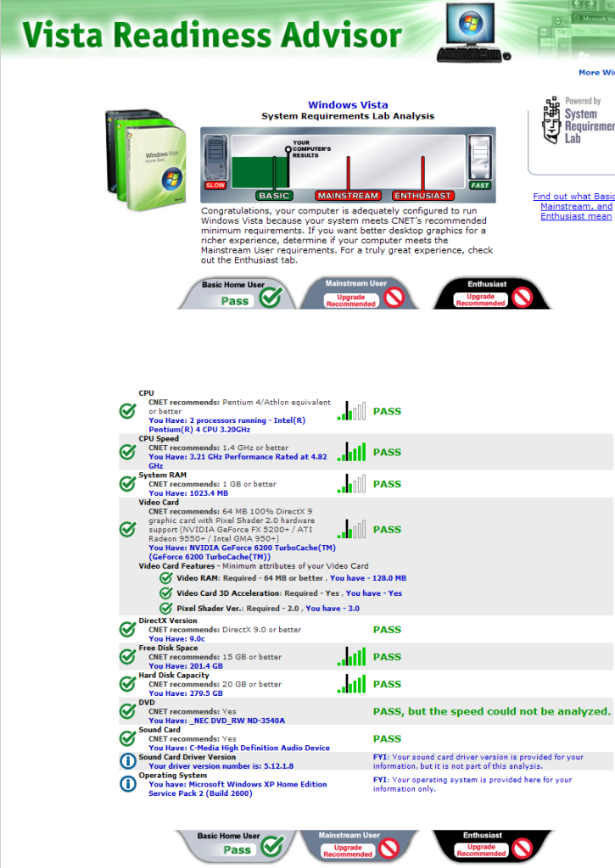This screenshot has height=868, width=615.
Task: Click the FAST computer icon on the gauge
Action: point(480,162)
